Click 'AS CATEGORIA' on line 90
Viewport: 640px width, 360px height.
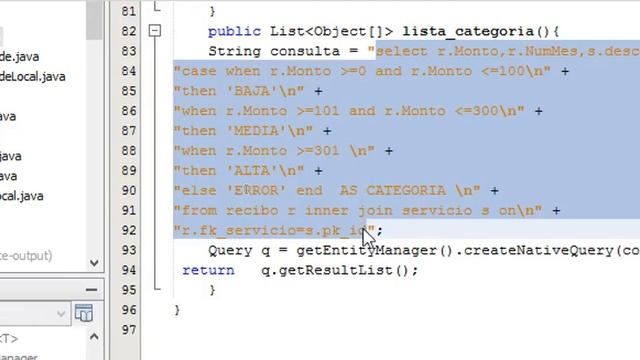(x=393, y=191)
